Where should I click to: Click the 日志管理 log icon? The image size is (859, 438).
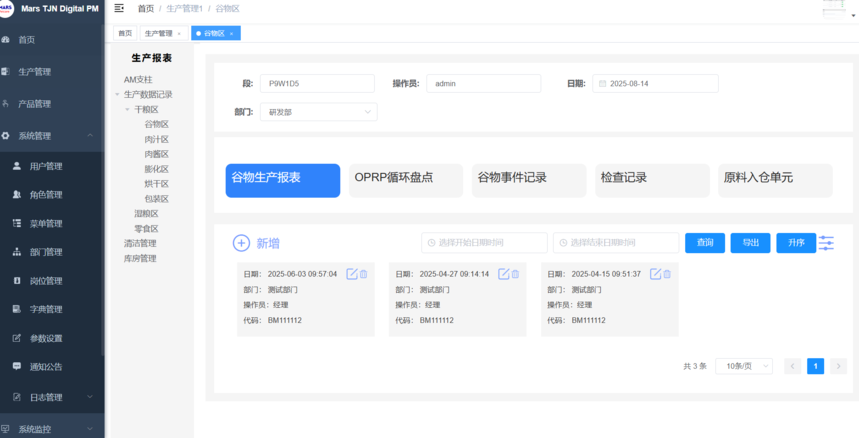(17, 397)
